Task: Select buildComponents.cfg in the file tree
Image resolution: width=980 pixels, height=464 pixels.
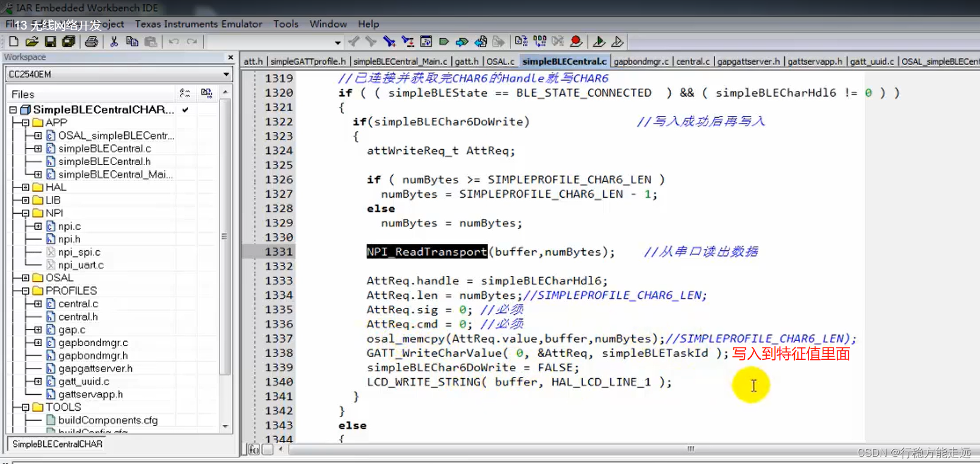Action: click(108, 420)
